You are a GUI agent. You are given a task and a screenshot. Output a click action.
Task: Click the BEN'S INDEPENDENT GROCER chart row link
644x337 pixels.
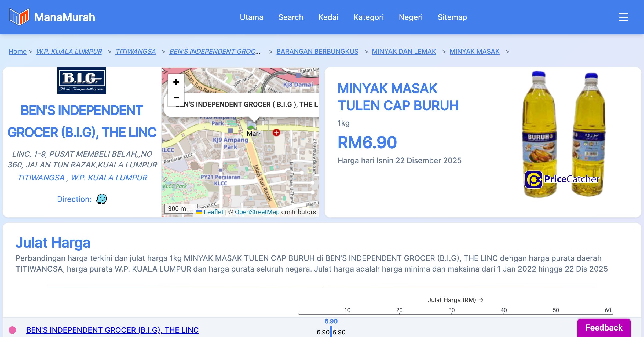[112, 330]
